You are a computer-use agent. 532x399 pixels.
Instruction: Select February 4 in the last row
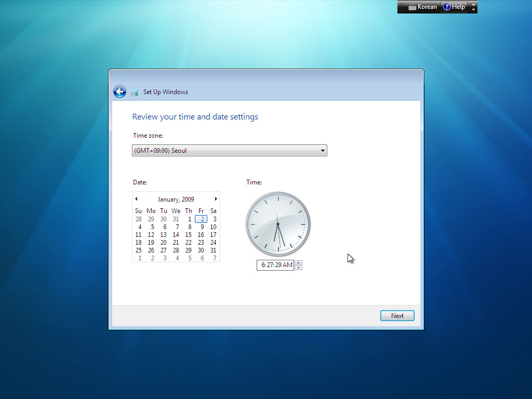coord(177,258)
